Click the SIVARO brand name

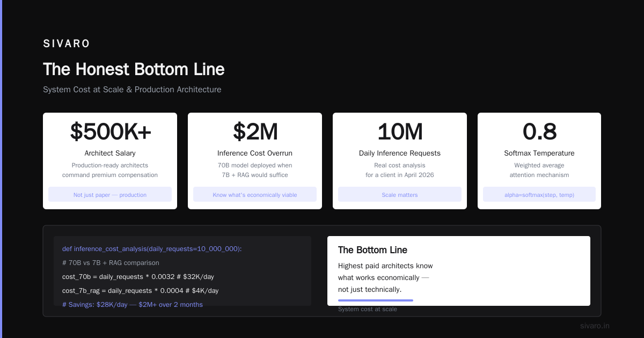(67, 44)
